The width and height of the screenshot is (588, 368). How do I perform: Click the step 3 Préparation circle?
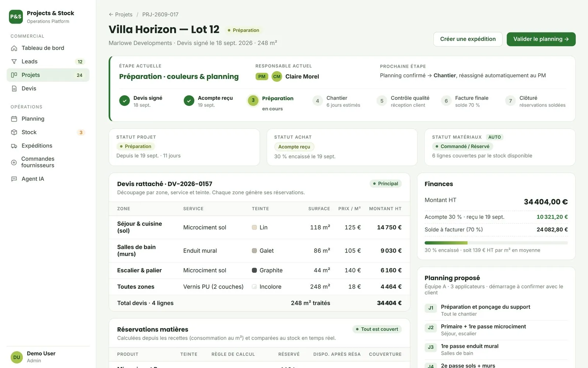click(x=253, y=100)
